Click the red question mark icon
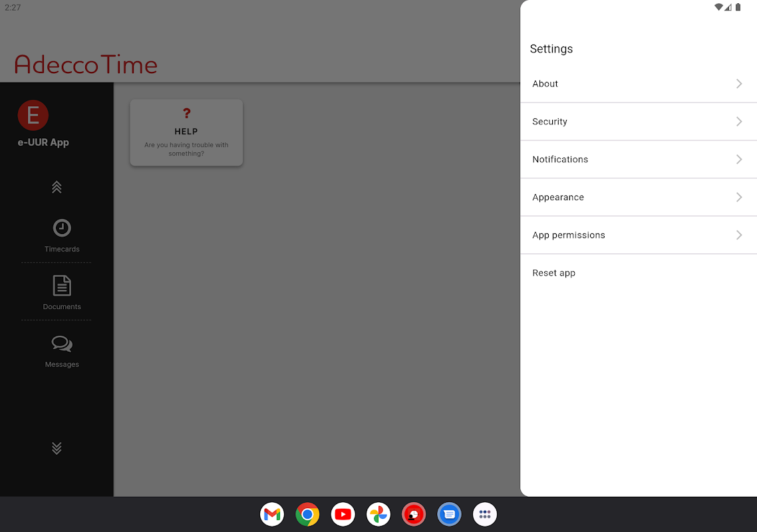Screen dimensions: 757x532 click(187, 114)
